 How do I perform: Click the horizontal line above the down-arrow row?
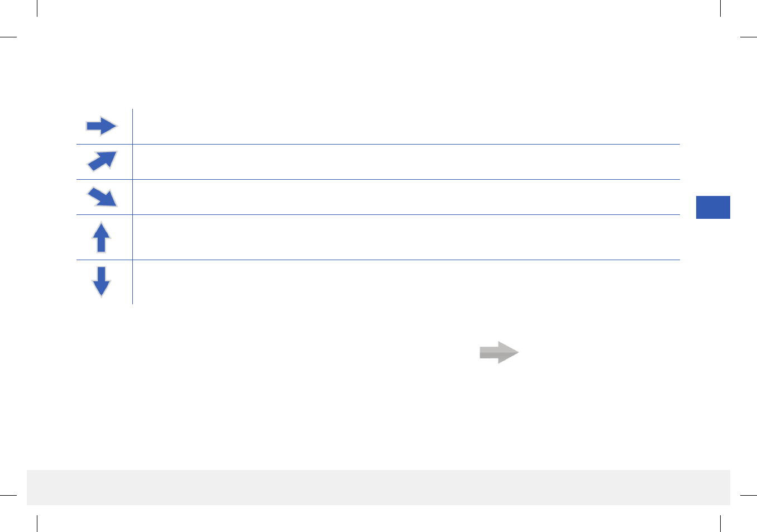pyautogui.click(x=378, y=260)
